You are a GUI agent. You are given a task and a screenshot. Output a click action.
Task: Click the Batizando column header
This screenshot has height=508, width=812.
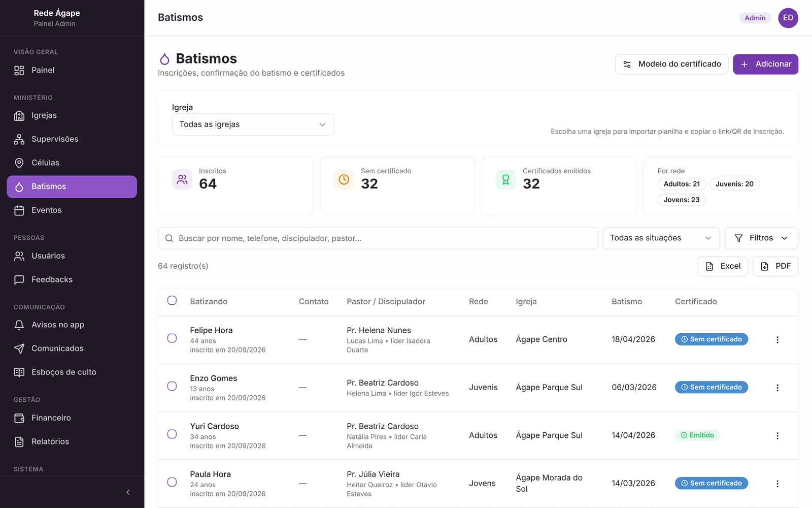pos(209,302)
